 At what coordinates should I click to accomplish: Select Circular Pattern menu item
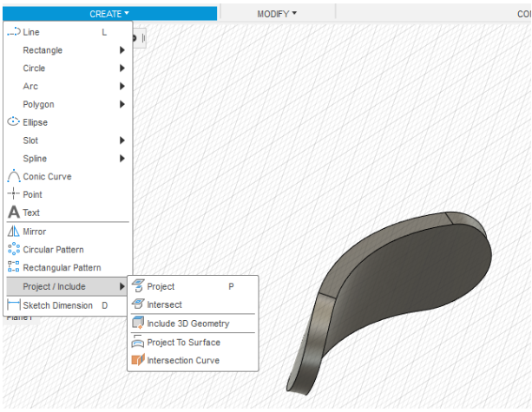68,250
